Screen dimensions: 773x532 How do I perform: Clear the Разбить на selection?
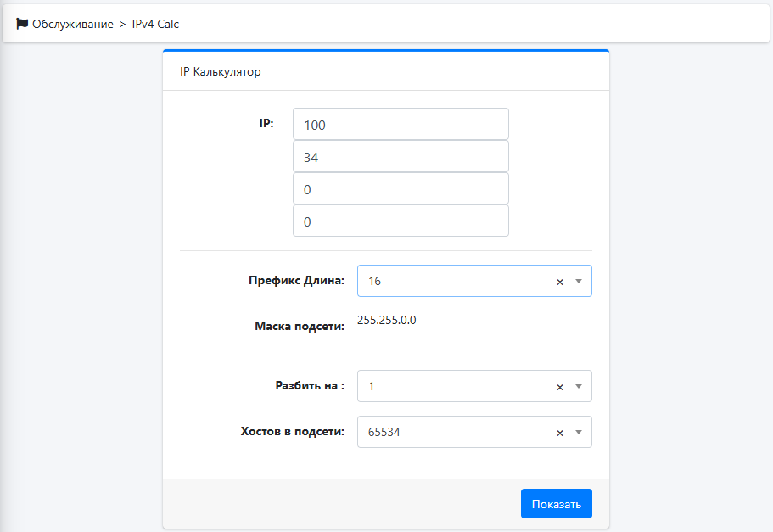[559, 387]
